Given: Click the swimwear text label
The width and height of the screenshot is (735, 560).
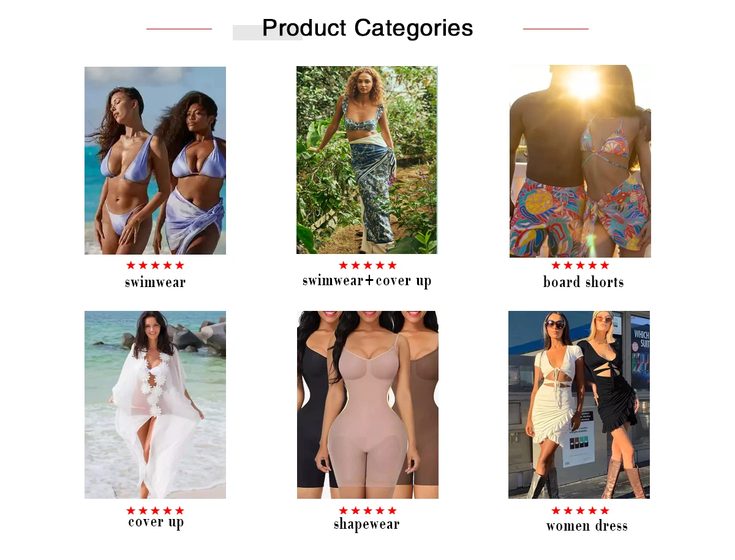Looking at the screenshot, I should (x=155, y=282).
